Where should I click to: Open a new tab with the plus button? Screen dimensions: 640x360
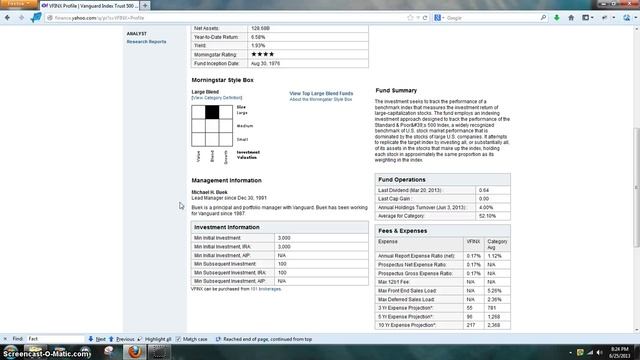pos(145,6)
